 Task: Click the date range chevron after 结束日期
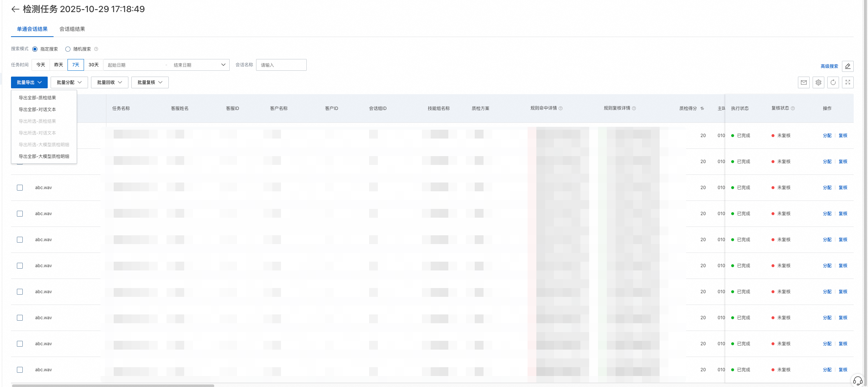[x=223, y=65]
